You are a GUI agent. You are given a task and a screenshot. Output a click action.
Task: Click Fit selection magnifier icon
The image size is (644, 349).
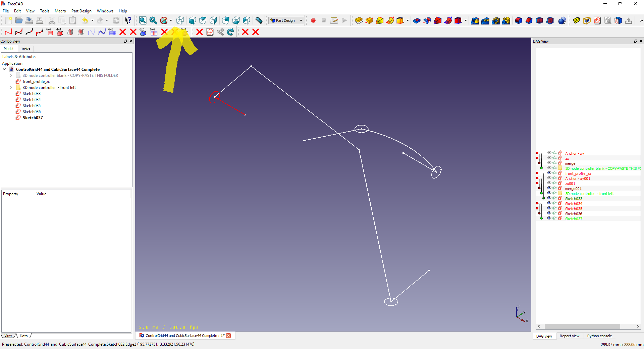153,20
